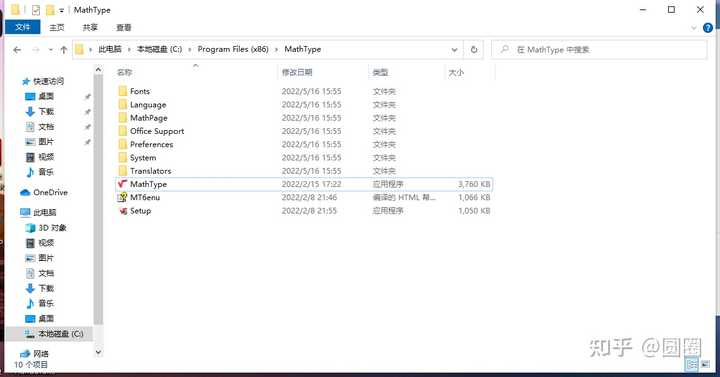The image size is (720, 377).
Task: Select the Preferences folder icon
Action: point(123,144)
